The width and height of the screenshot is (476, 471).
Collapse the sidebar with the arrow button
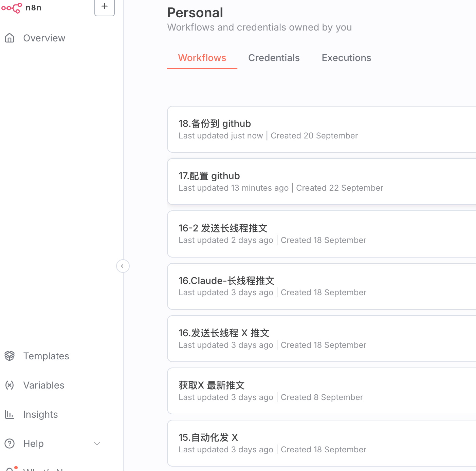click(123, 266)
